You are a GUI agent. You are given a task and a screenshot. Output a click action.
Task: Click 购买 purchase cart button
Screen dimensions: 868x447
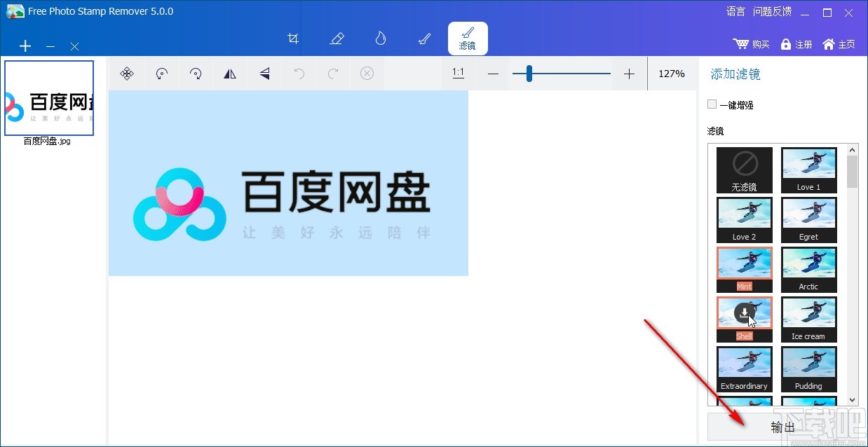pyautogui.click(x=751, y=44)
